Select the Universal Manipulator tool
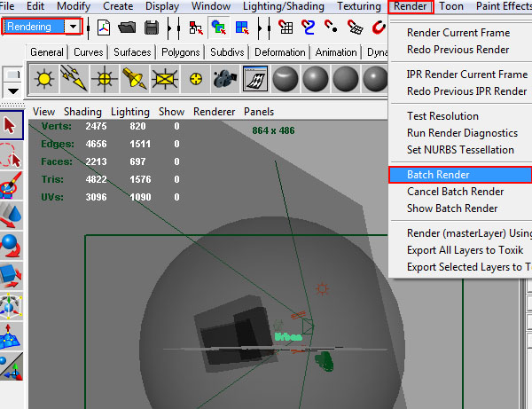 [x=12, y=306]
